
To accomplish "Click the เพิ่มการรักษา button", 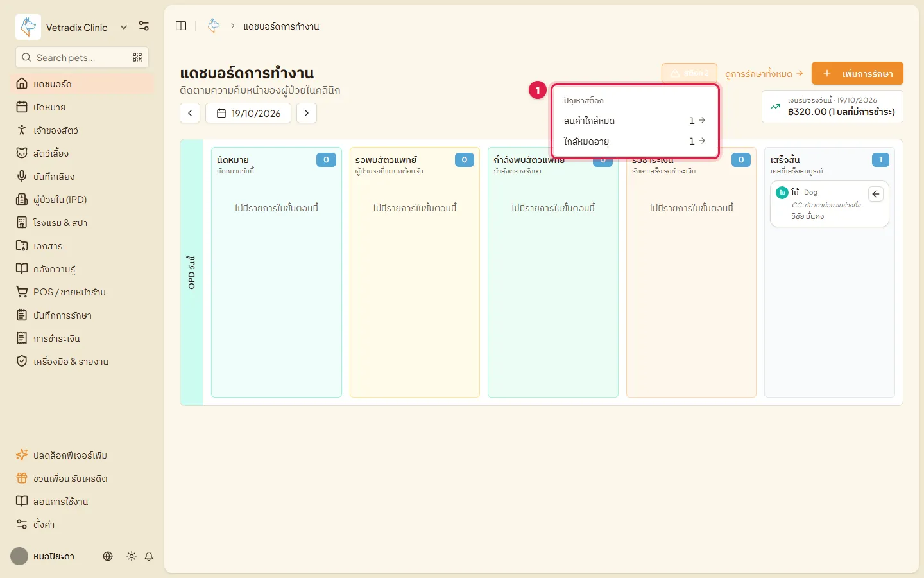I will coord(857,73).
